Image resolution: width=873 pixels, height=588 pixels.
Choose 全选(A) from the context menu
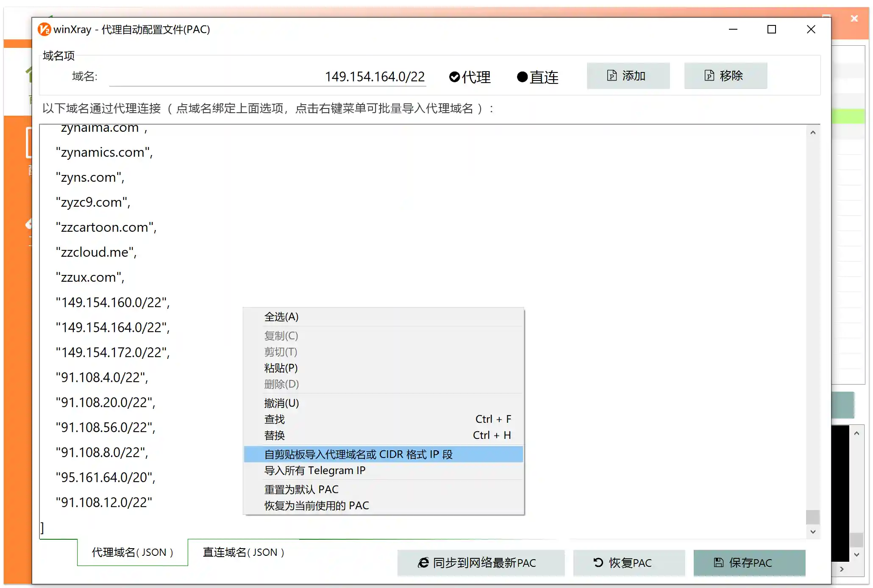281,316
